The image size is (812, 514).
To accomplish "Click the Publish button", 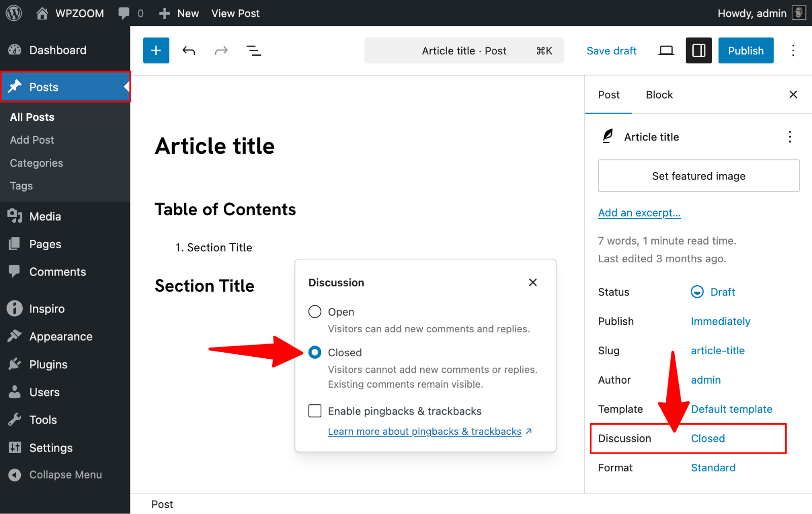I will (746, 50).
